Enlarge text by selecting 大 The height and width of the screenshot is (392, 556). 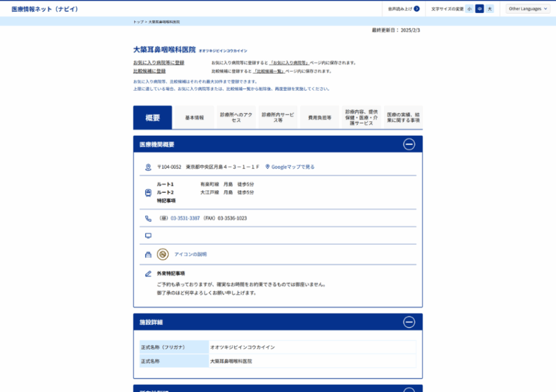pos(491,8)
